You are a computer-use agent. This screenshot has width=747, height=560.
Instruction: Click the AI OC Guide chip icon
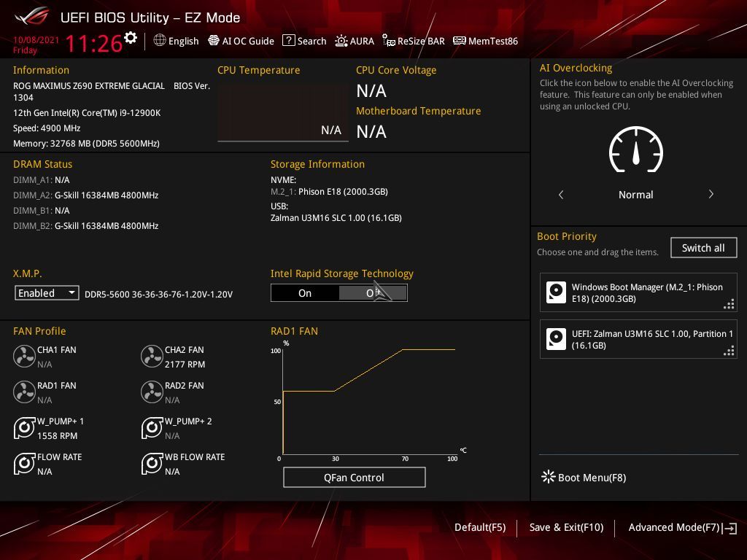pos(214,41)
